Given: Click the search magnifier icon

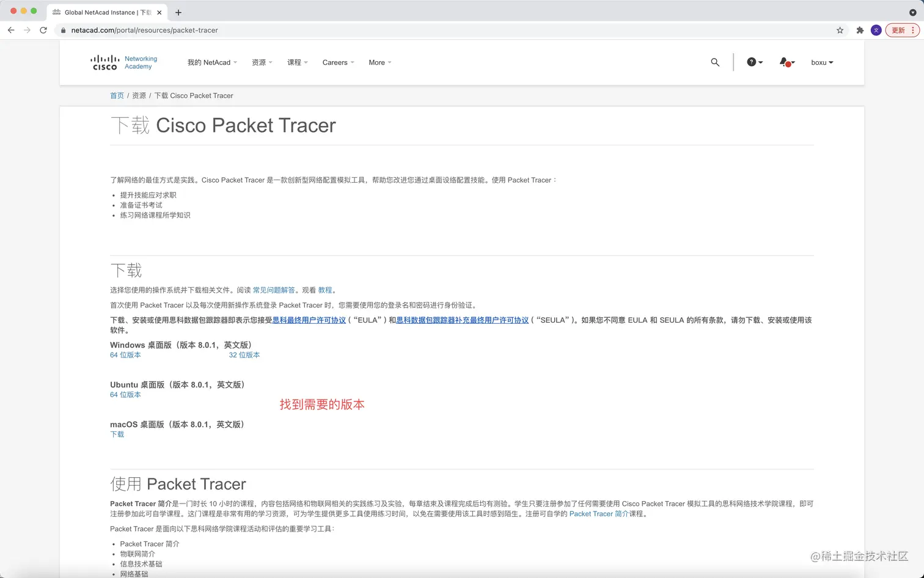Looking at the screenshot, I should point(715,62).
